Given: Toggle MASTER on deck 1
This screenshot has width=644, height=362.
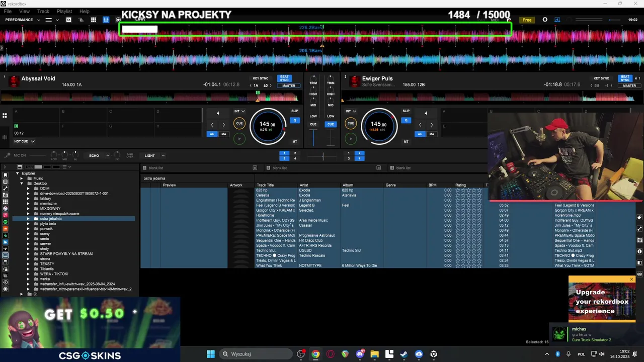Looking at the screenshot, I should click(x=289, y=85).
